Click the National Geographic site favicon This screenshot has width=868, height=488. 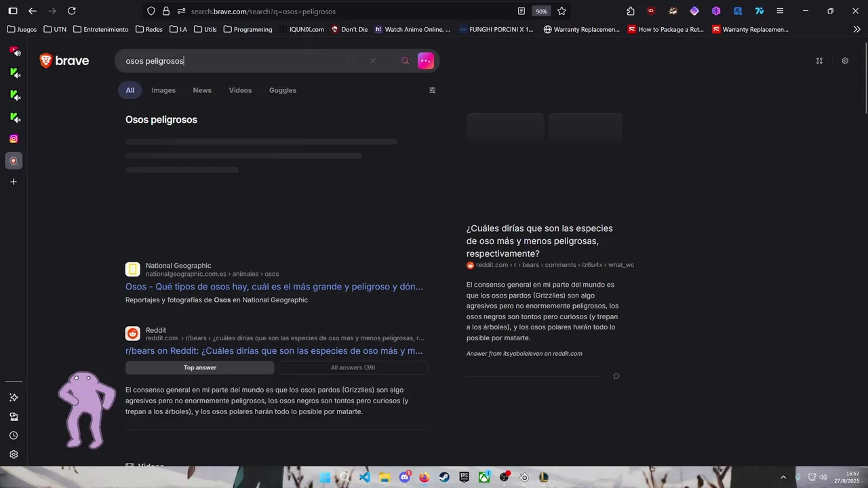(x=133, y=269)
